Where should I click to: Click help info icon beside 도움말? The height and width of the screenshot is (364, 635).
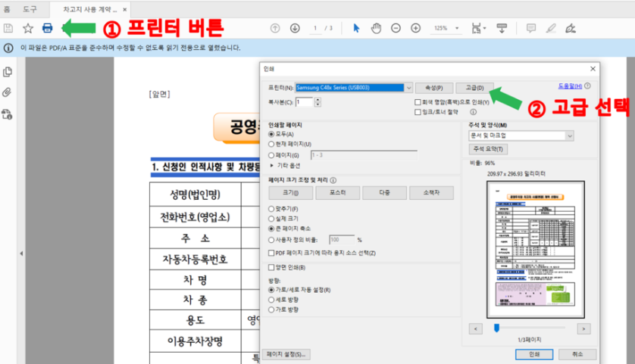pos(587,86)
